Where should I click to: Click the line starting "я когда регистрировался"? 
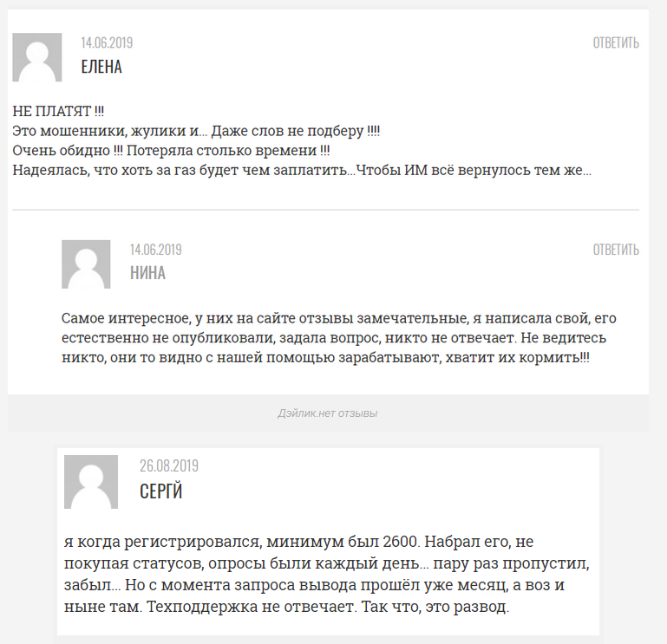[298, 542]
